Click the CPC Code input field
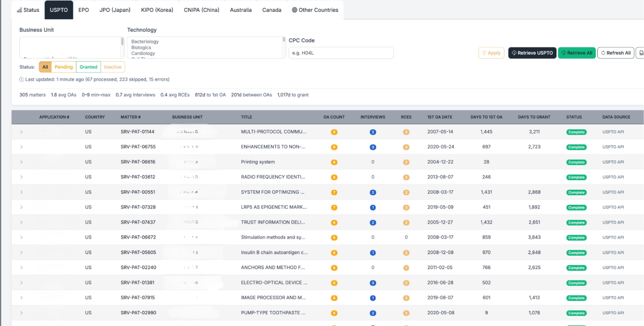 (x=341, y=53)
